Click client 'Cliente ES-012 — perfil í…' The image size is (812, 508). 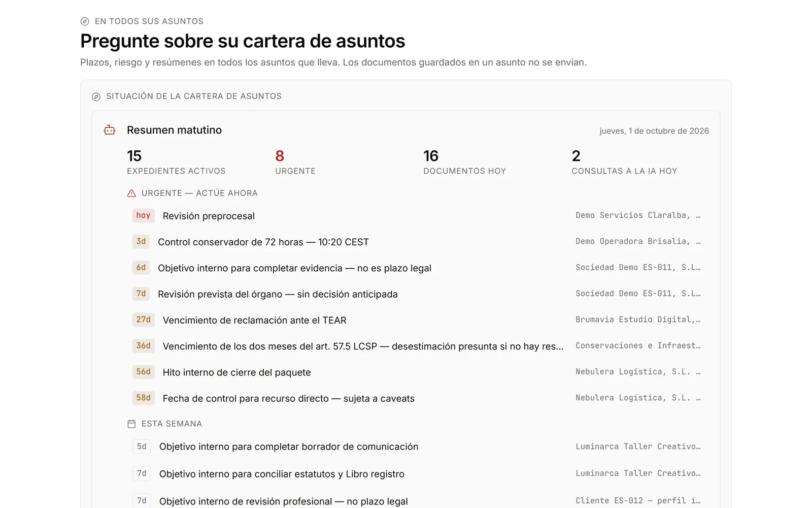pos(638,500)
